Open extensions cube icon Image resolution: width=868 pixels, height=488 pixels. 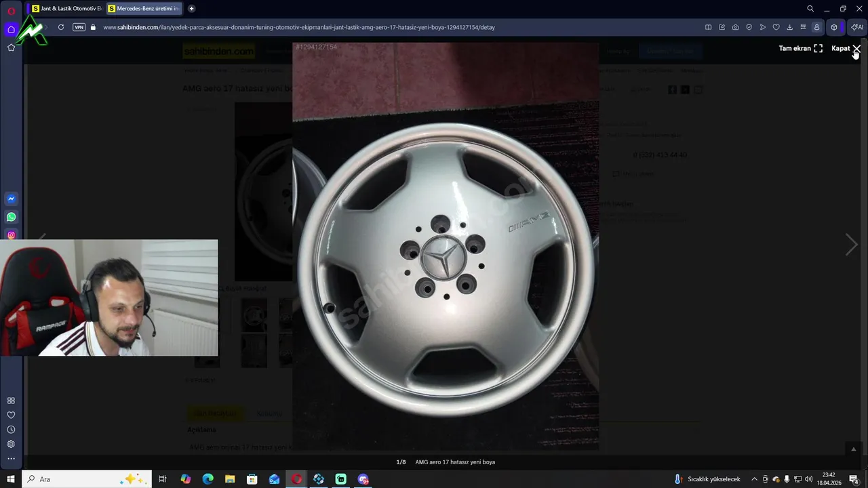pos(834,27)
